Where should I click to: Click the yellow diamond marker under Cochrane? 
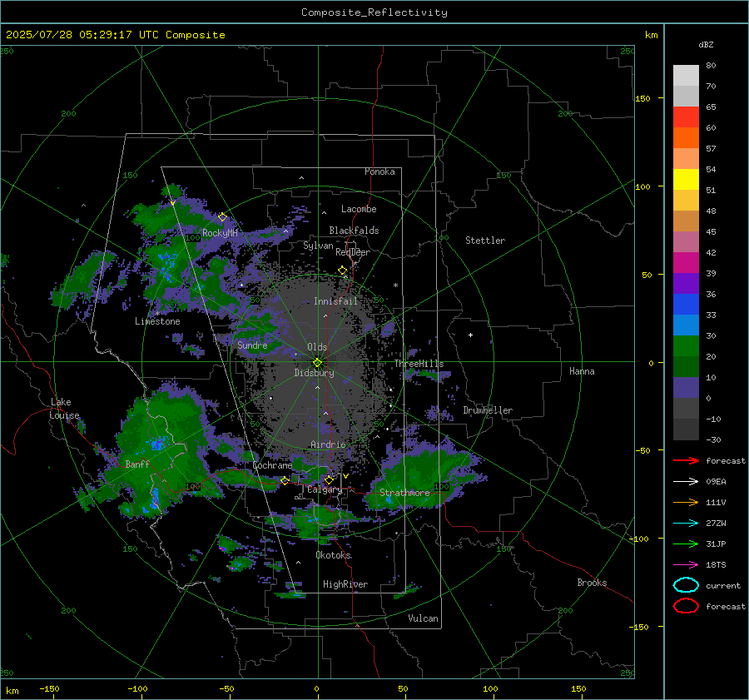click(x=285, y=480)
